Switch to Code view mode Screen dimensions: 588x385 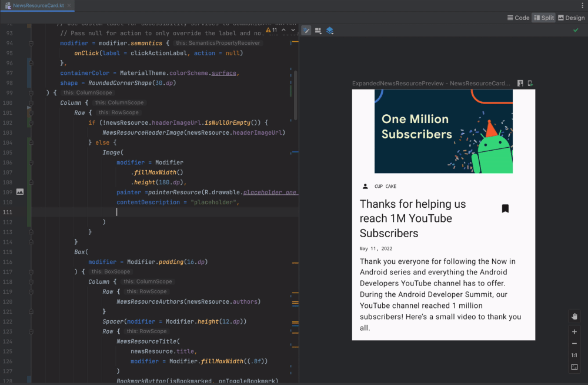click(518, 18)
